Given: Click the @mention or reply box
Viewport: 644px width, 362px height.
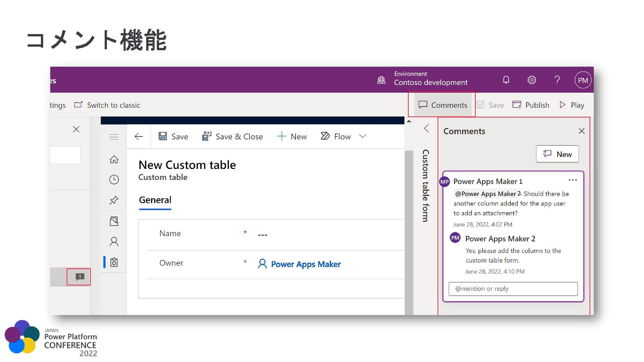Looking at the screenshot, I should click(513, 289).
